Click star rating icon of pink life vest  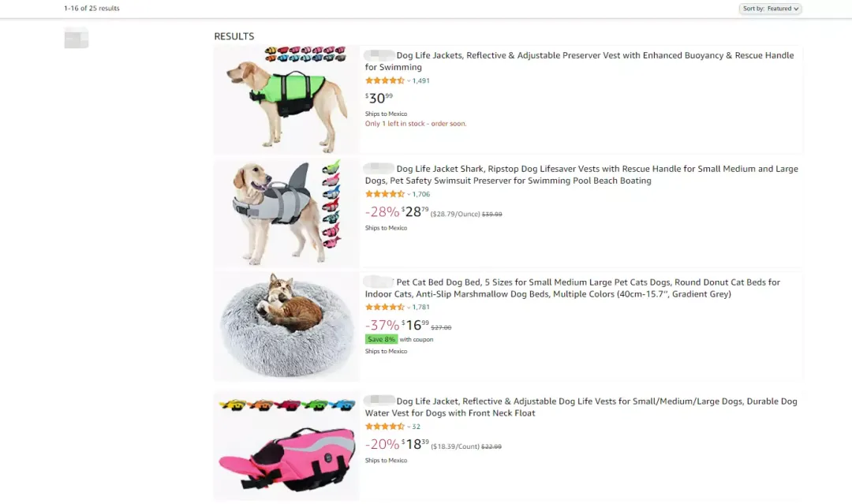[x=385, y=427]
